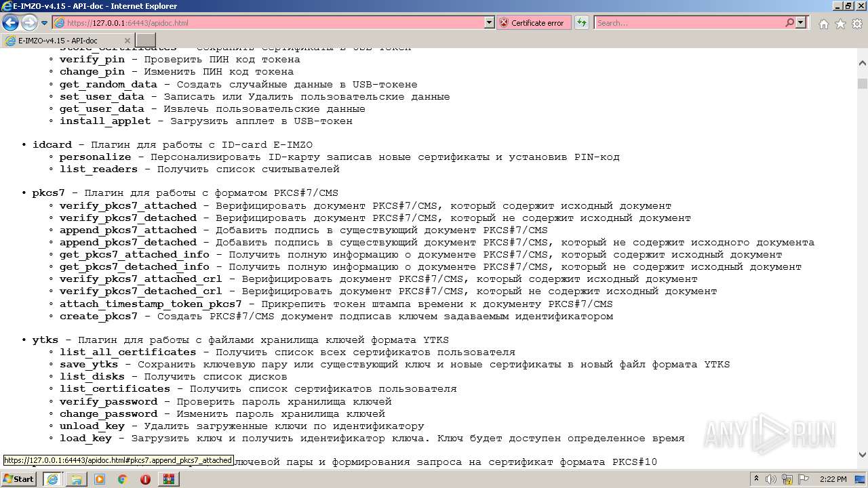Expand the search provider dropdown
The width and height of the screenshot is (868, 488).
(x=801, y=23)
